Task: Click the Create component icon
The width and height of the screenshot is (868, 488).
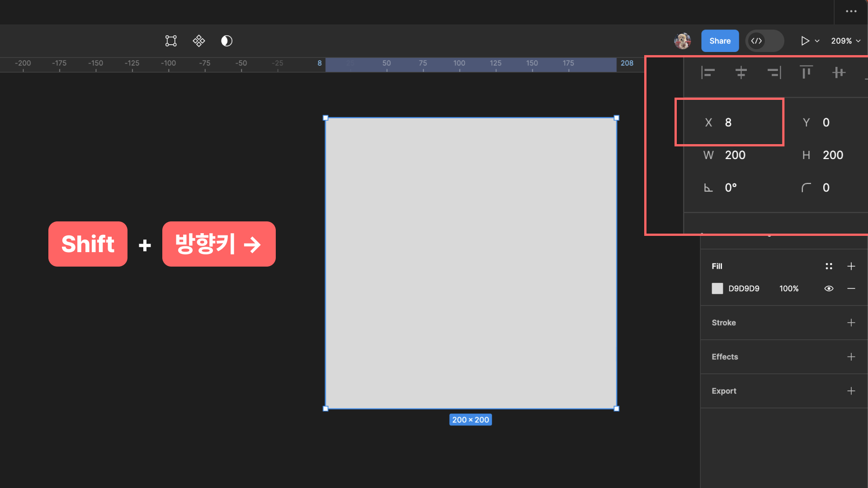Action: point(199,41)
